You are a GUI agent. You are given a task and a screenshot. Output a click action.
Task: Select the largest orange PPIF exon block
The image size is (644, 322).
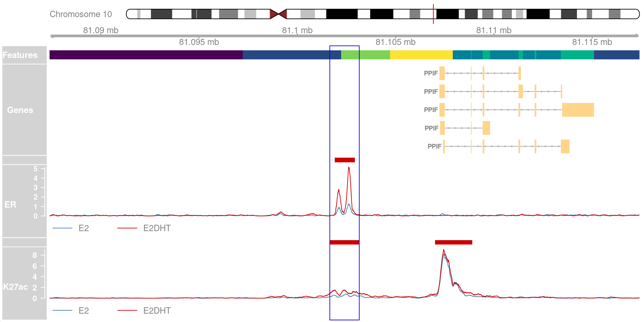tap(578, 110)
